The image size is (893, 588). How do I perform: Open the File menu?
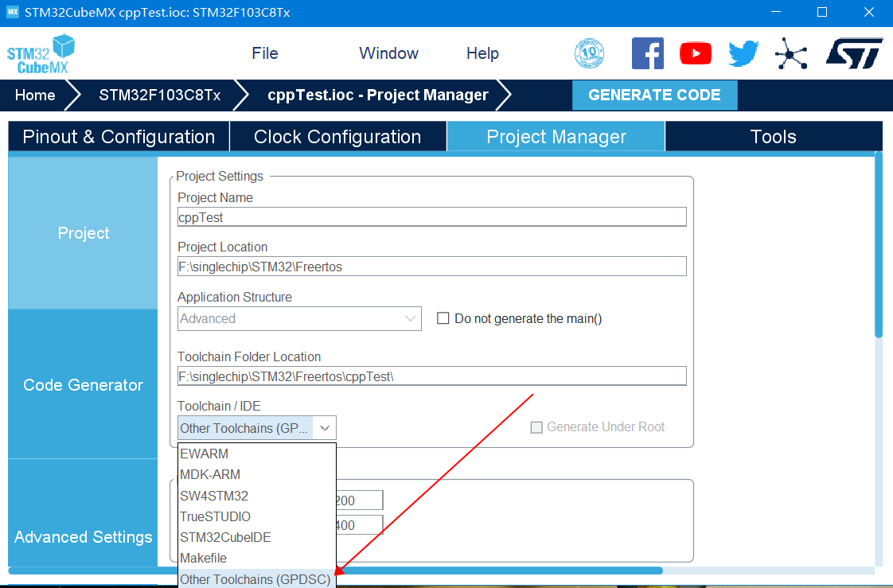pos(265,53)
